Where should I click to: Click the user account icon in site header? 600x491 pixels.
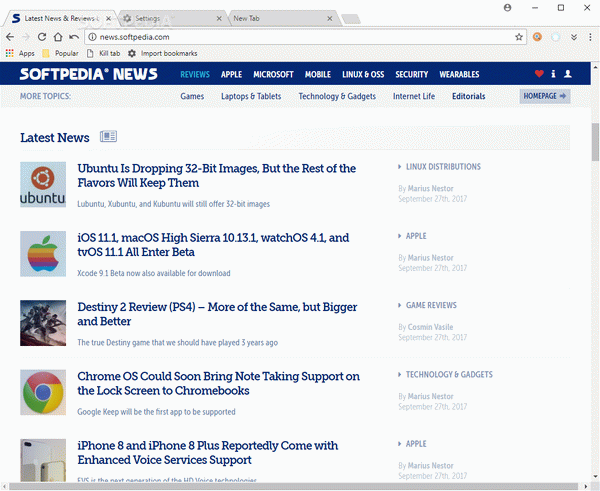click(568, 73)
